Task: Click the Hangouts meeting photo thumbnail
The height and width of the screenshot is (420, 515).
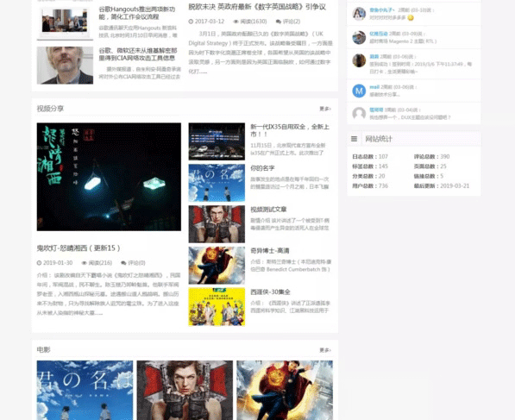Action: point(65,23)
